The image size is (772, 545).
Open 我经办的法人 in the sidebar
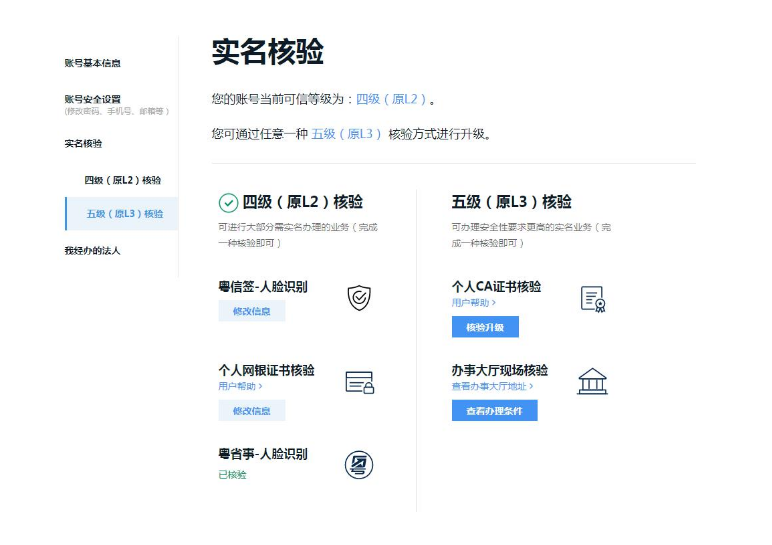[93, 251]
